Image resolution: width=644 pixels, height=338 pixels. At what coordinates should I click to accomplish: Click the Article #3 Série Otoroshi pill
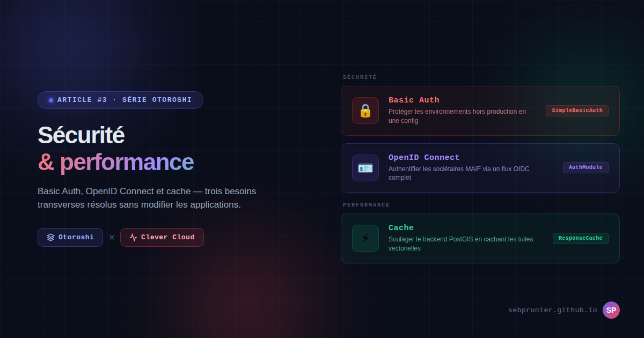tap(120, 100)
